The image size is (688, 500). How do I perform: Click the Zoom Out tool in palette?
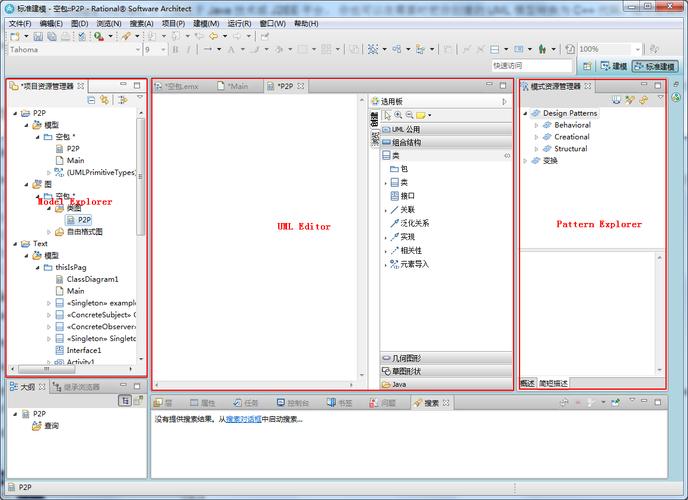pos(409,115)
